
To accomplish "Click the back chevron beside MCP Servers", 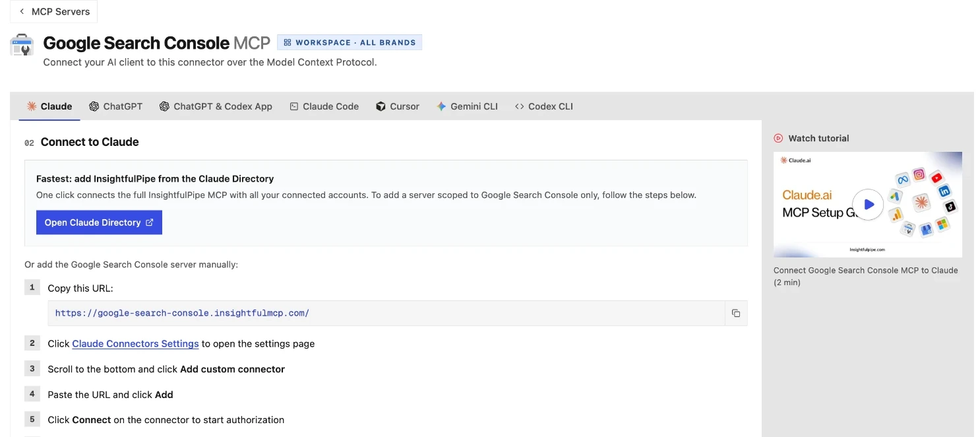I will [22, 12].
